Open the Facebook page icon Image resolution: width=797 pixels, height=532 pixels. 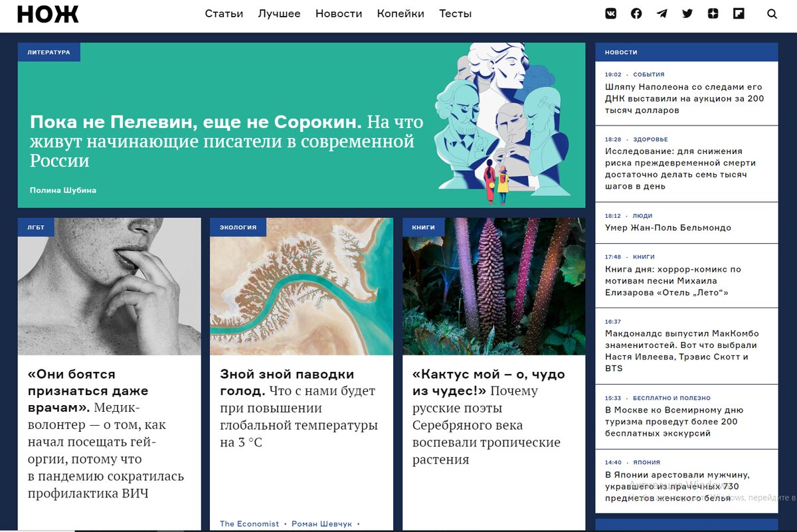pyautogui.click(x=636, y=13)
